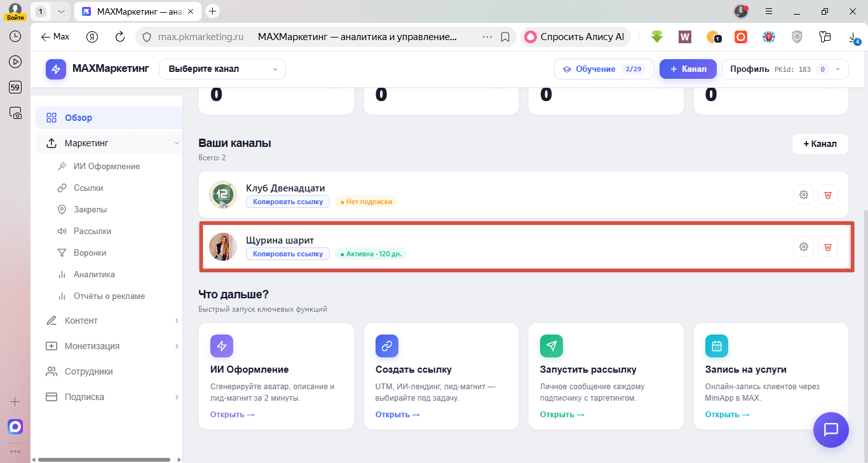Switch to the MAXМаркетинг browser tab

point(138,11)
